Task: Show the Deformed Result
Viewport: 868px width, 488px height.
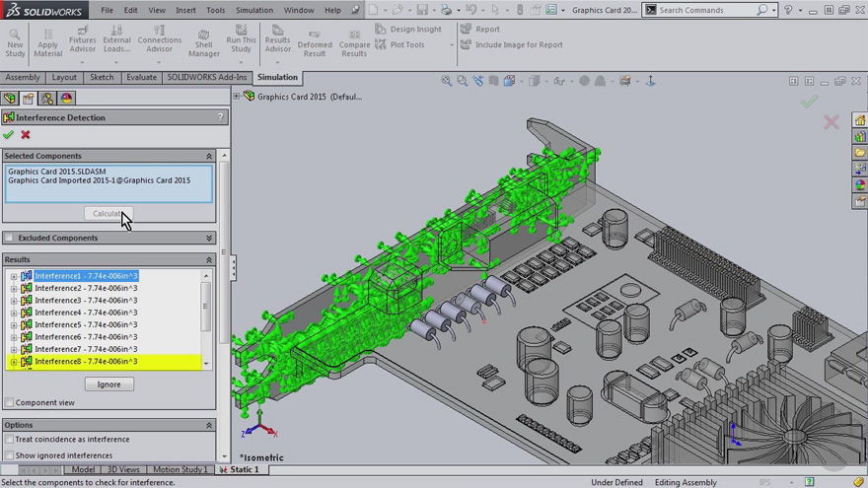Action: click(x=315, y=43)
